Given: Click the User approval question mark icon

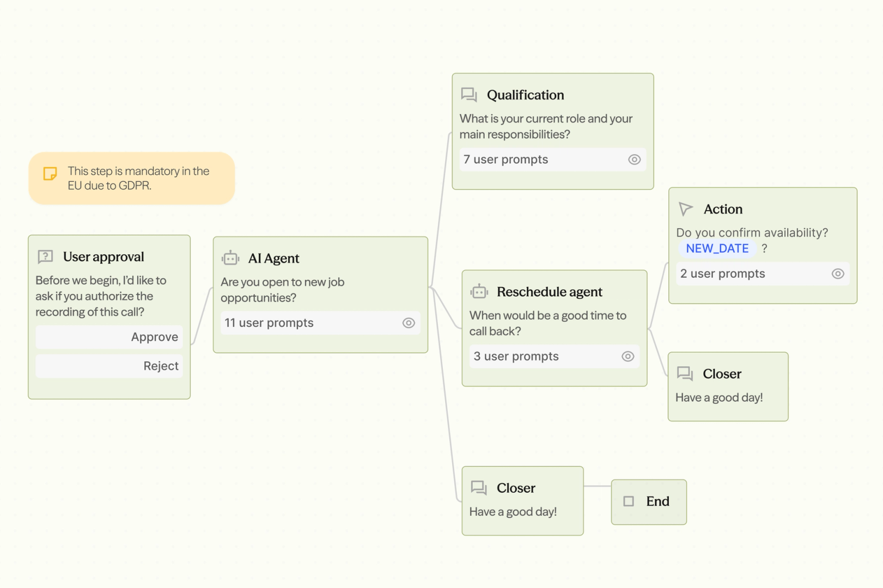Looking at the screenshot, I should tap(45, 256).
